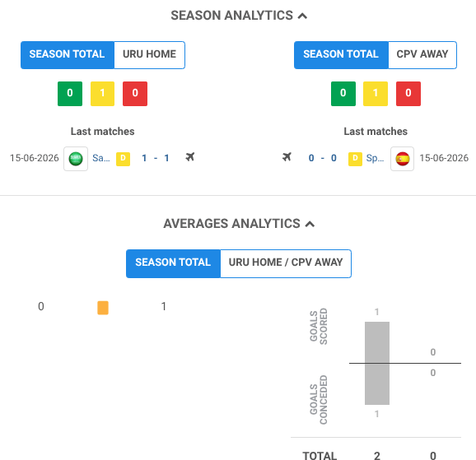Select the right SEASON TOTAL tab

click(341, 55)
